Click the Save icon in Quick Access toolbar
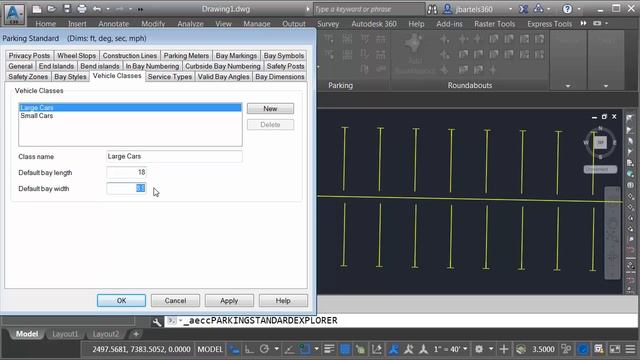The image size is (640, 360). (x=67, y=9)
